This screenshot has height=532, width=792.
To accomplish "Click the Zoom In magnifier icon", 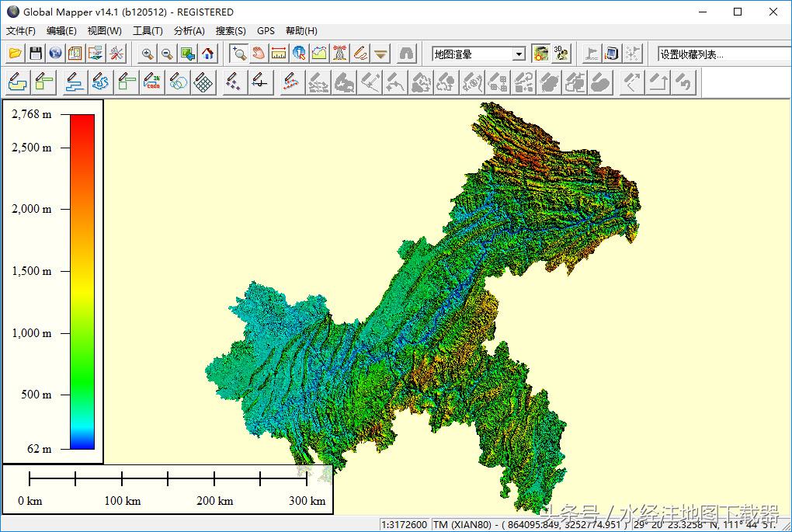I will click(x=148, y=54).
